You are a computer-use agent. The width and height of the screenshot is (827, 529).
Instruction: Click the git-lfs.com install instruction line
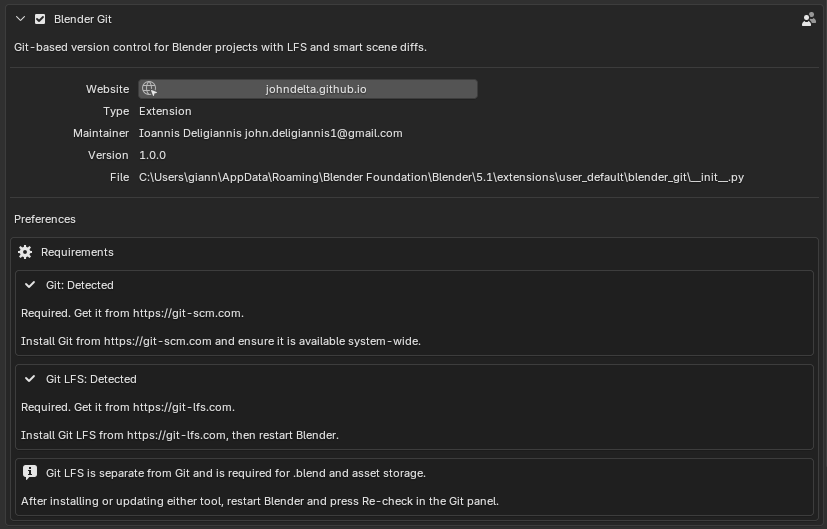coord(180,435)
